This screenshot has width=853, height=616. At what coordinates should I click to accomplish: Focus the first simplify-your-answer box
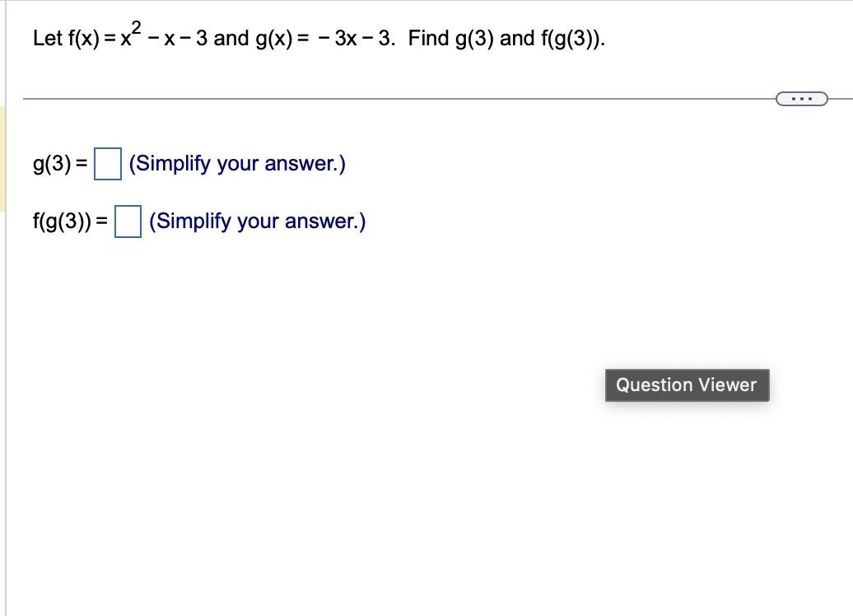tap(105, 162)
